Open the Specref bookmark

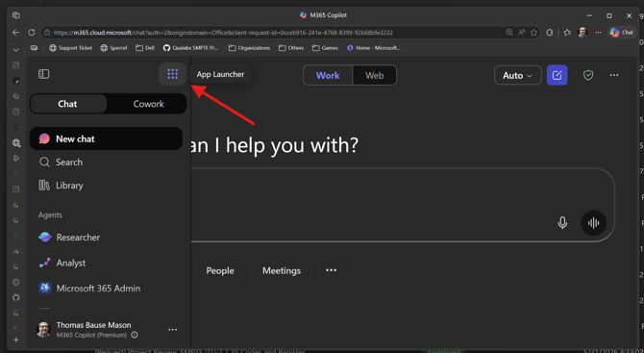pyautogui.click(x=113, y=48)
